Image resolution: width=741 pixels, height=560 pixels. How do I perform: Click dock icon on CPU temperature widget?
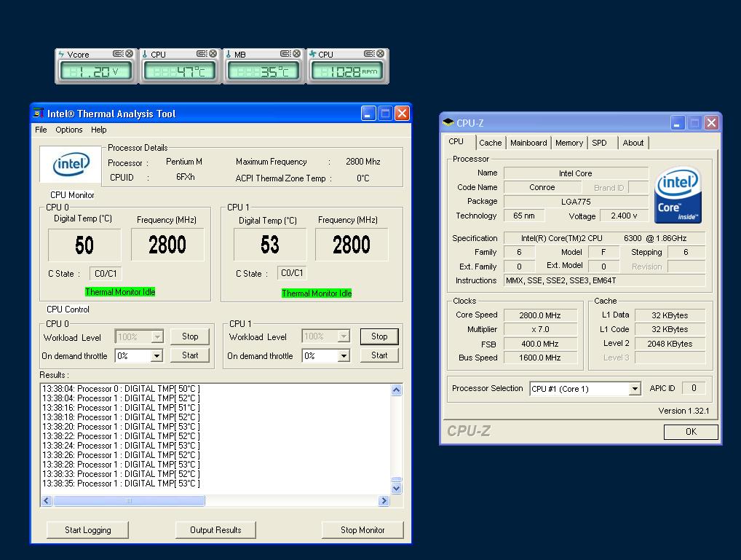(x=202, y=54)
